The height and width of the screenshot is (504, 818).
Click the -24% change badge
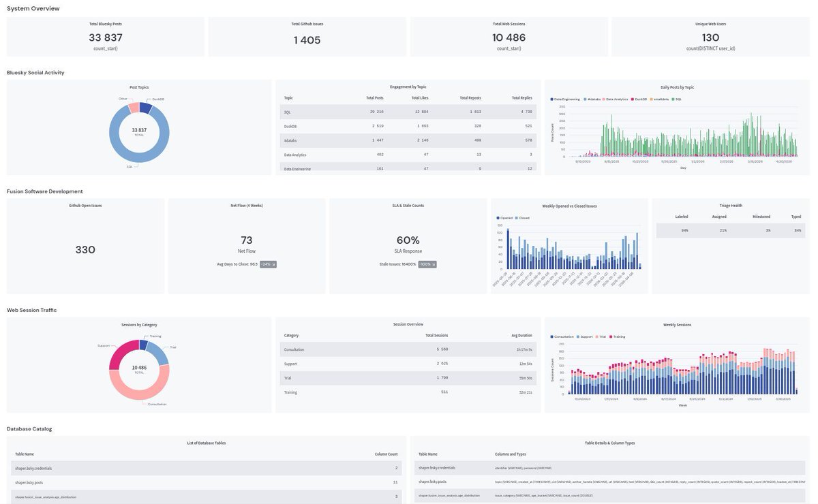268,264
